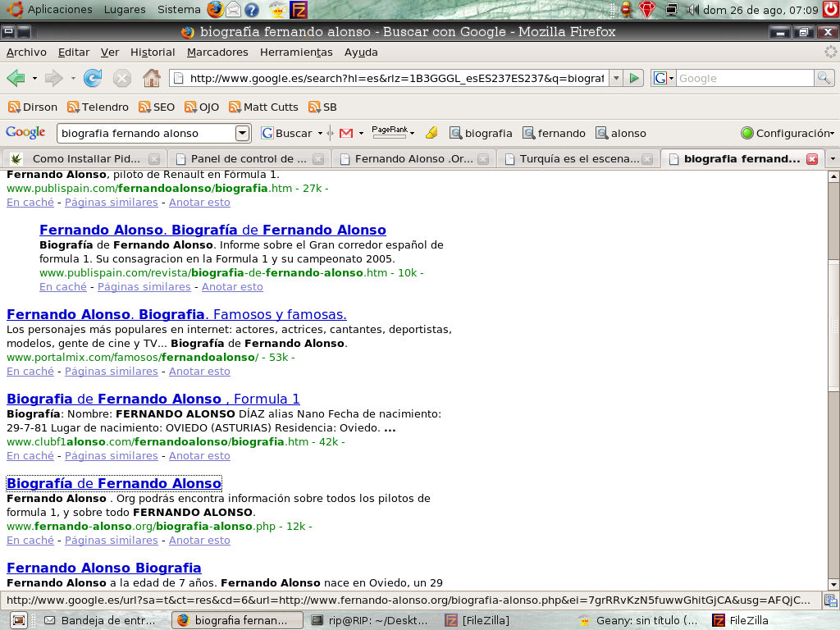Click into the URL address field

396,78
